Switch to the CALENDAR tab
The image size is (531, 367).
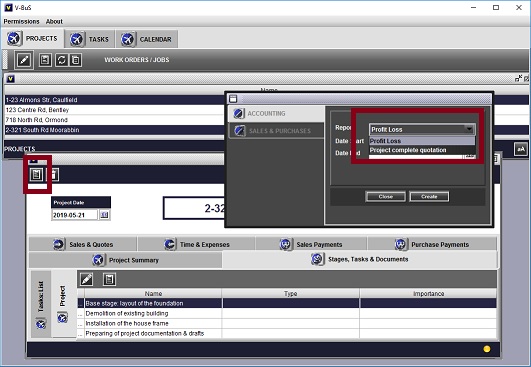[x=147, y=39]
